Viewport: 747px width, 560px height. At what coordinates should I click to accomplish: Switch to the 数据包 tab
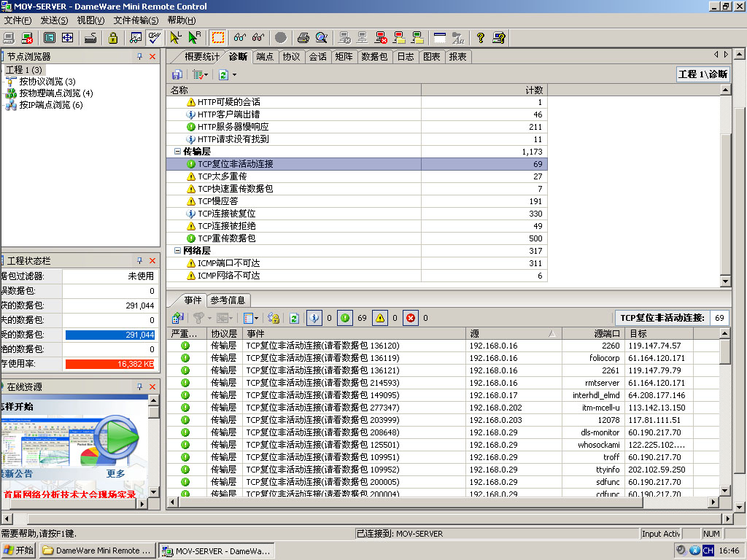(374, 57)
